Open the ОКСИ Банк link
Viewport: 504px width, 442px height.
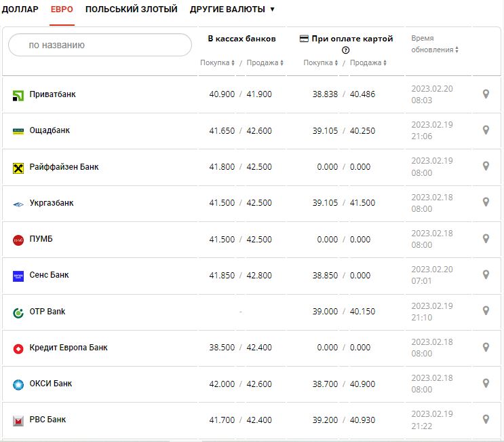(x=50, y=384)
